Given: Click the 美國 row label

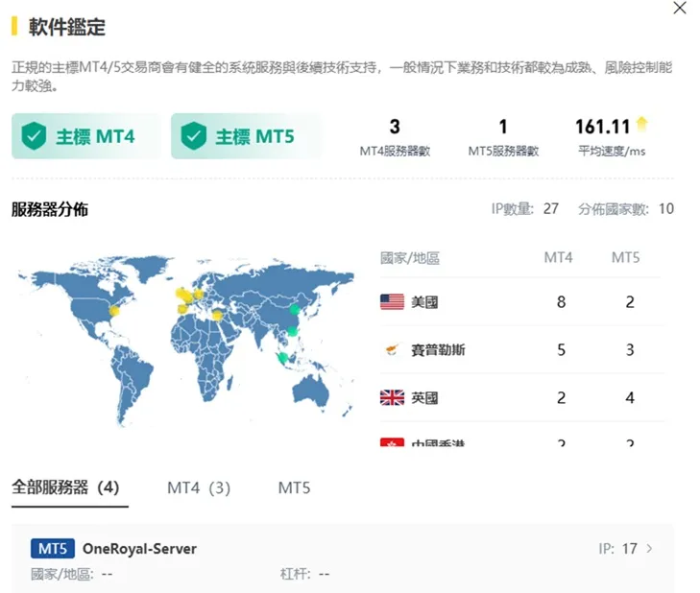Looking at the screenshot, I should pos(424,302).
